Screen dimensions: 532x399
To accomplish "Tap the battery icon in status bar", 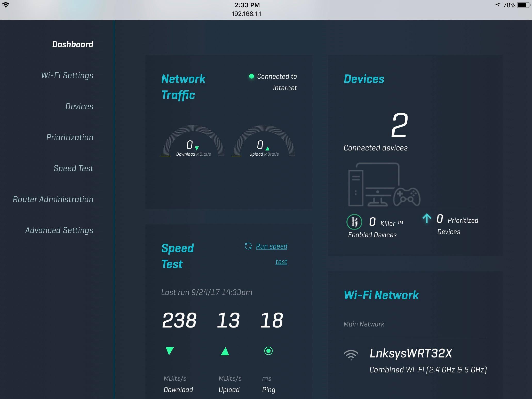I will point(523,5).
